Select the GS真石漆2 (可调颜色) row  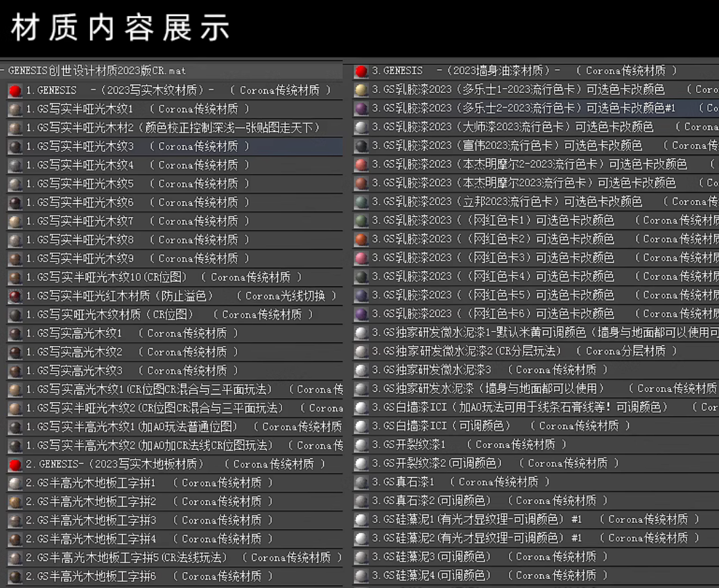536,501
